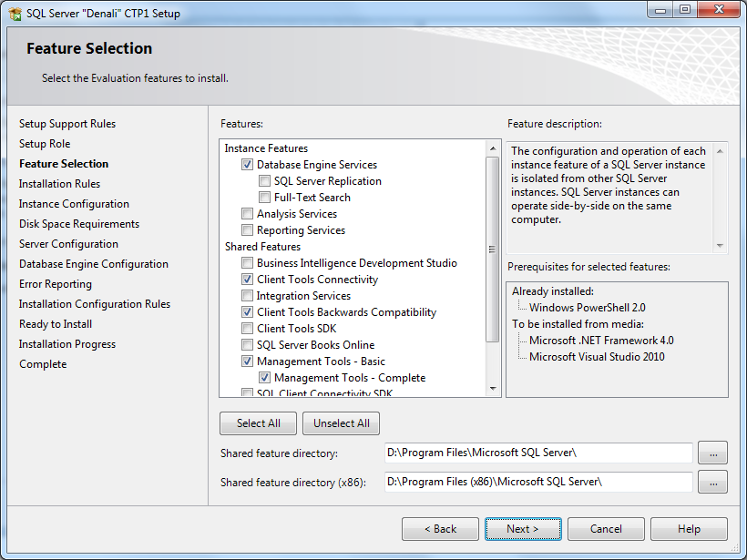This screenshot has width=747, height=560.
Task: Click Installation Configuration Rules step
Action: click(x=95, y=304)
